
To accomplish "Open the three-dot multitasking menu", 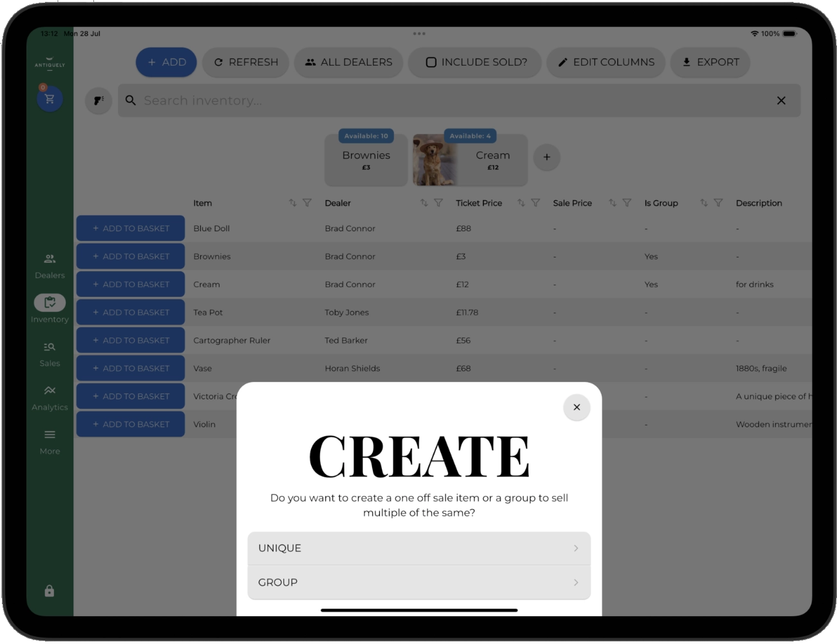I will (419, 33).
